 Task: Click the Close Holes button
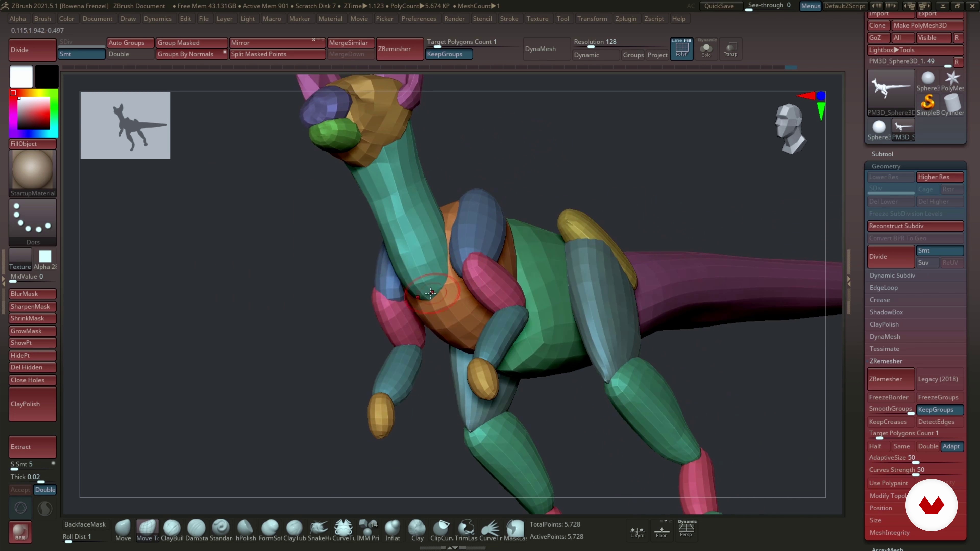[x=33, y=380]
